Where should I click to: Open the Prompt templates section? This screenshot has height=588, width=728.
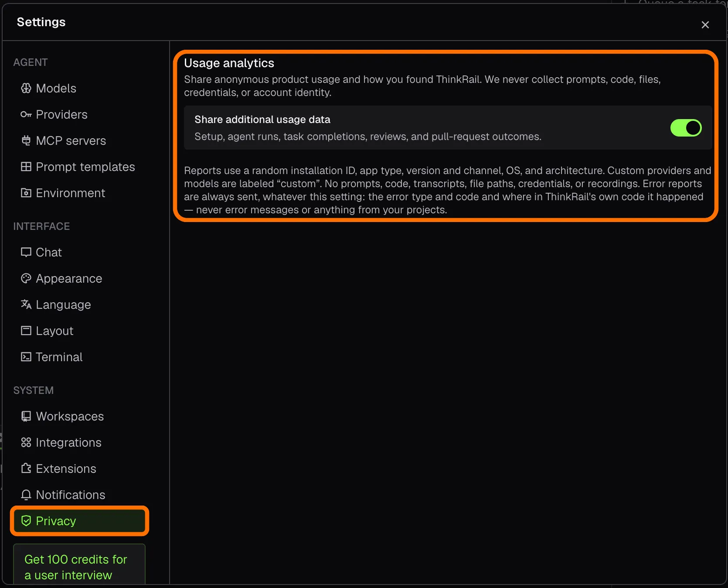point(79,167)
